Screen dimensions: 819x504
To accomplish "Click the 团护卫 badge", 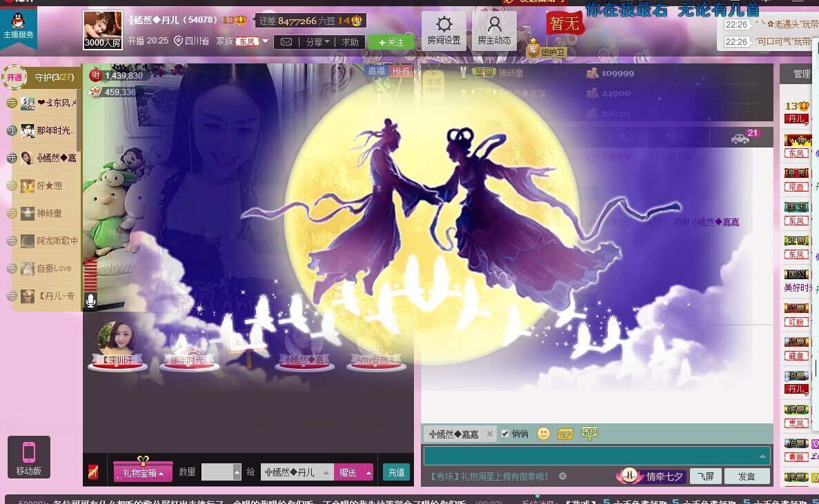I will click(x=547, y=50).
